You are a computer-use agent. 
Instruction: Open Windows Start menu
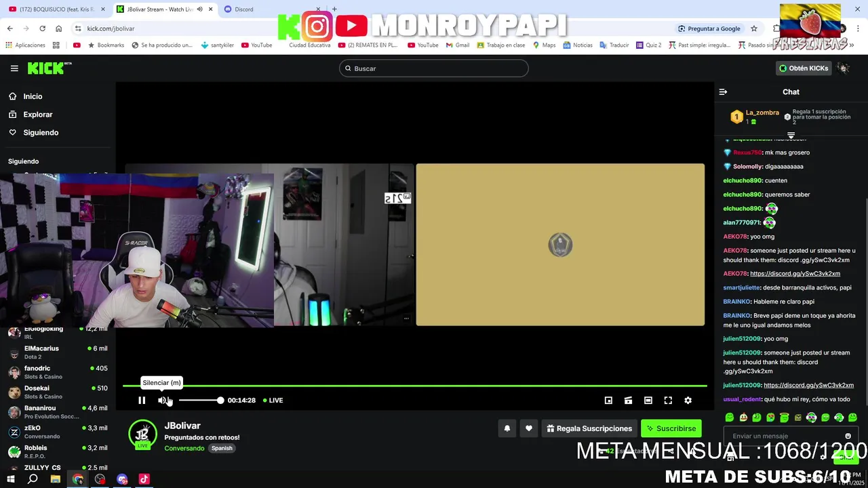point(10,479)
